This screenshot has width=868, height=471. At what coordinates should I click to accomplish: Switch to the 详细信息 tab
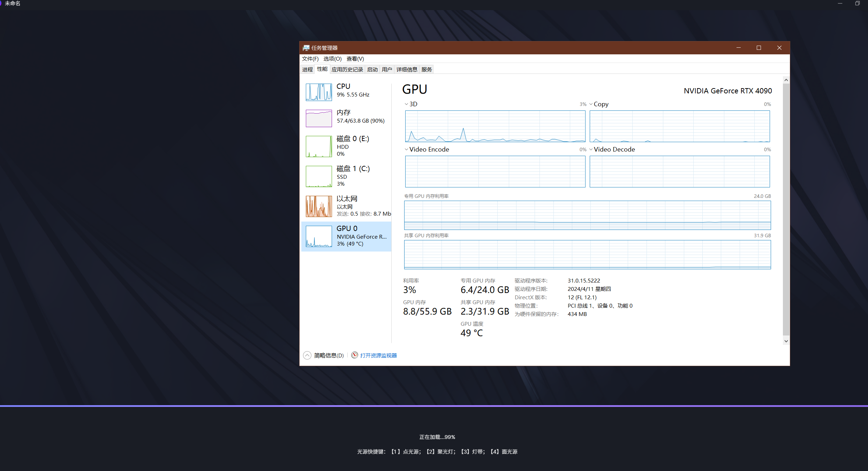point(407,69)
